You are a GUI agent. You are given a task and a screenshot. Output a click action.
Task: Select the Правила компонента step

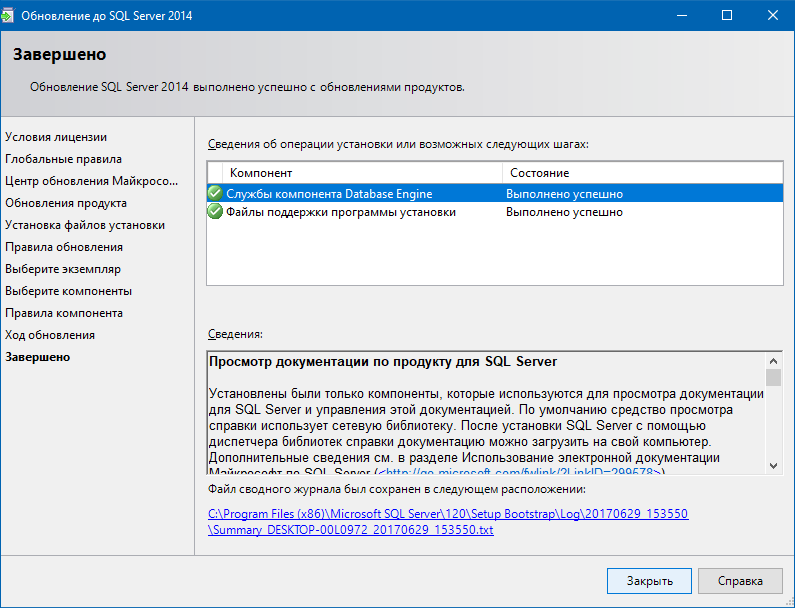coord(64,313)
